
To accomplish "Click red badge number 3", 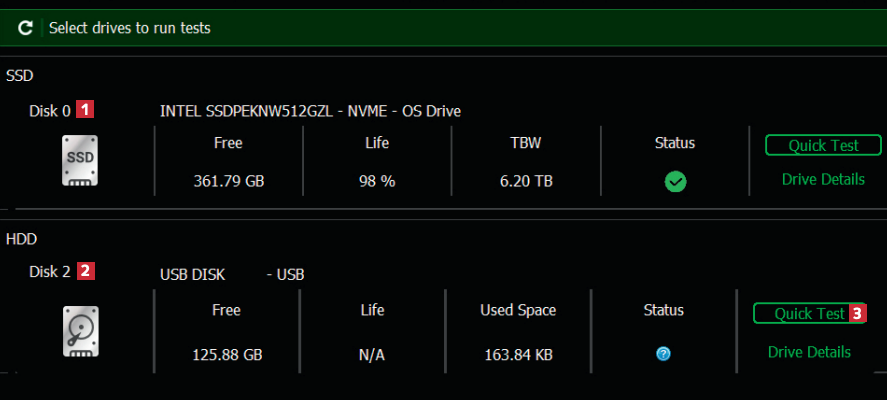I will [857, 313].
